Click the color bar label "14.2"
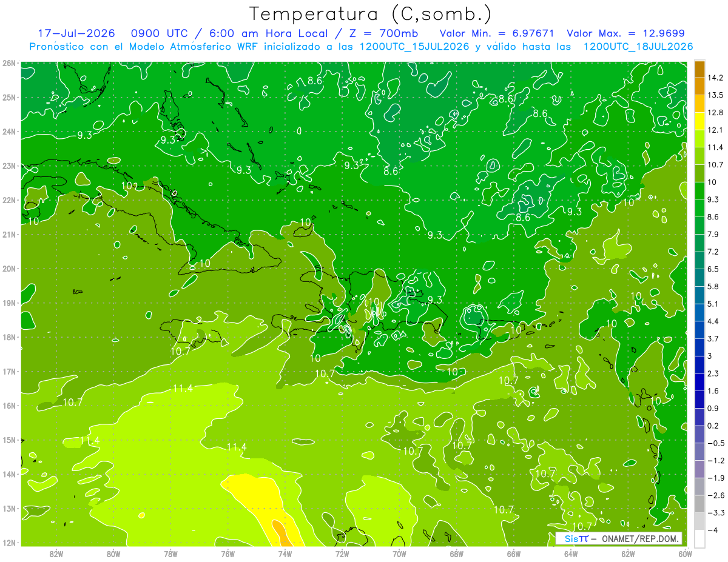The width and height of the screenshot is (728, 562). click(715, 78)
